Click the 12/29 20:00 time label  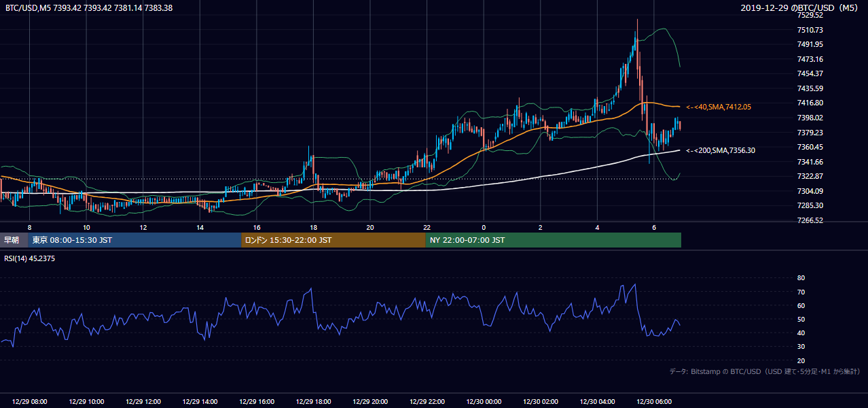click(370, 402)
